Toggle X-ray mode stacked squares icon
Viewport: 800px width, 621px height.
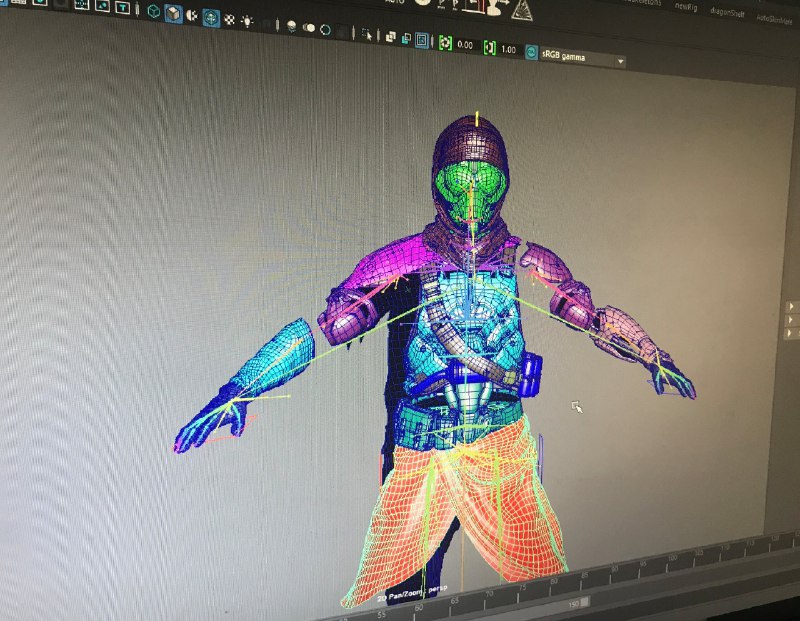tap(391, 37)
